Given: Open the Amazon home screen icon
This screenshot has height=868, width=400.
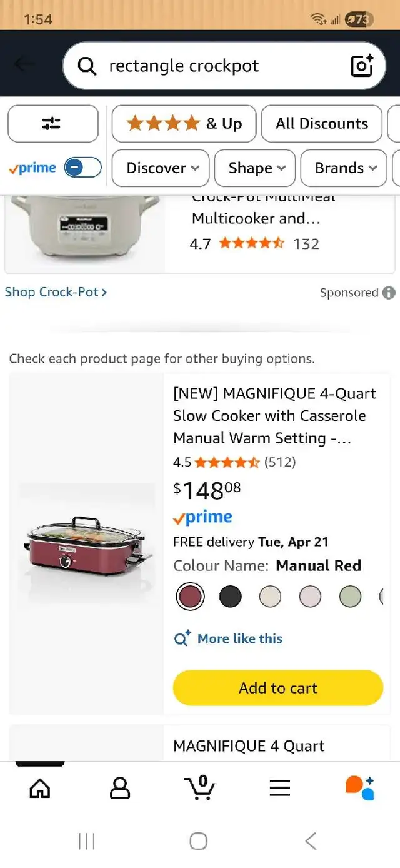Looking at the screenshot, I should click(x=39, y=788).
